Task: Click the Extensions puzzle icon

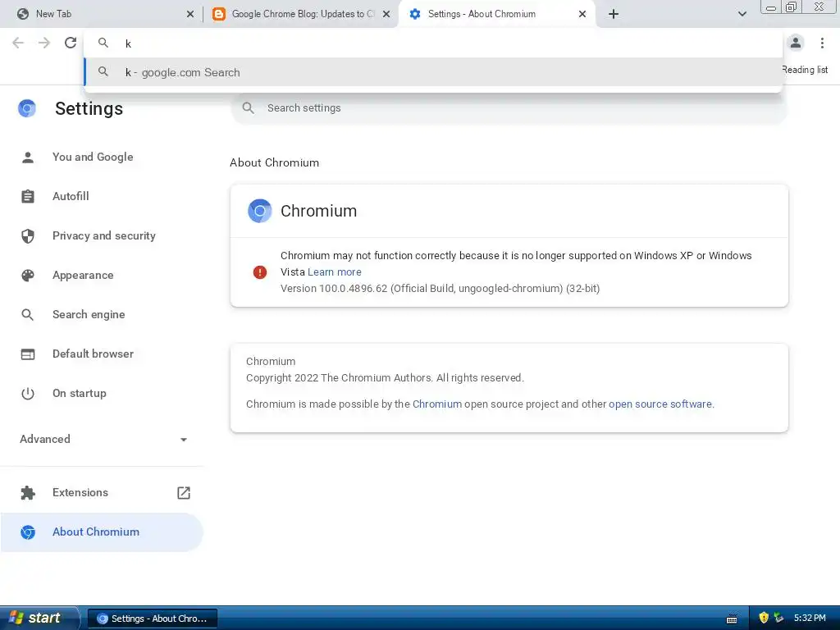Action: 28,493
